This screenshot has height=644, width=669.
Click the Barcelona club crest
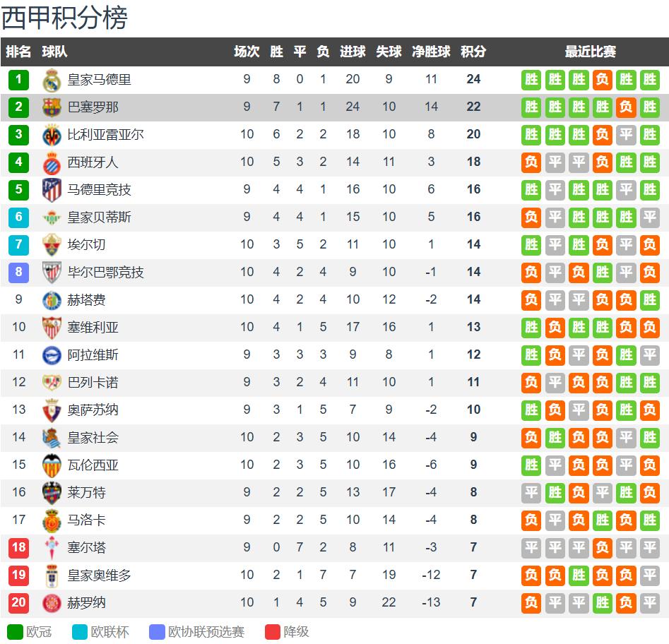52,107
